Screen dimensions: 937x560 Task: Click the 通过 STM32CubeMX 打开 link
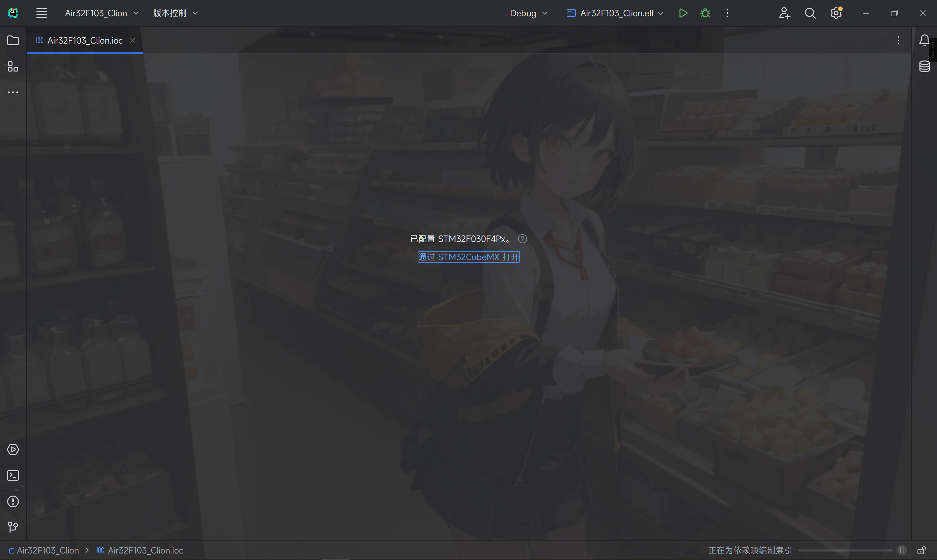tap(468, 257)
